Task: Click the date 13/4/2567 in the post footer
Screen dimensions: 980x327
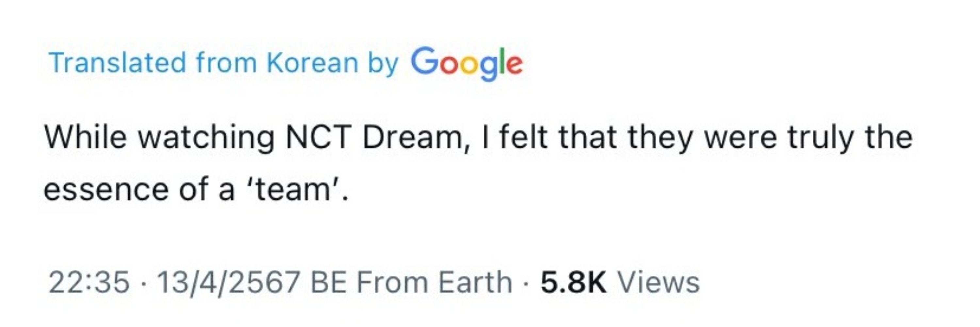Action: (x=228, y=283)
